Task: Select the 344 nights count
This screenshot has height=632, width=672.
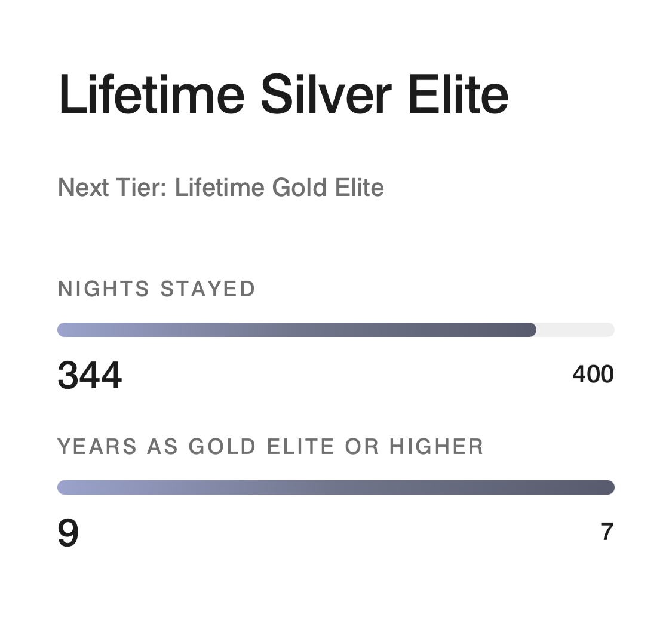Action: (88, 375)
